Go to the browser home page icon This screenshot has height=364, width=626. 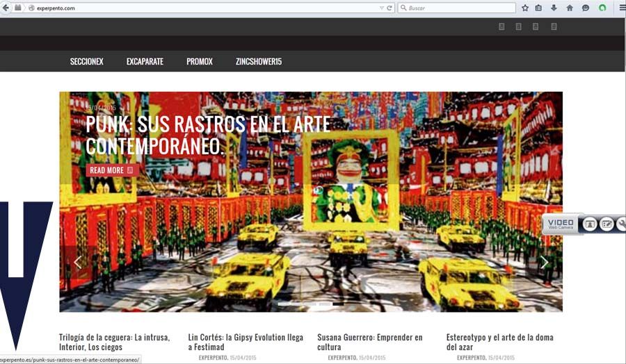(x=570, y=8)
